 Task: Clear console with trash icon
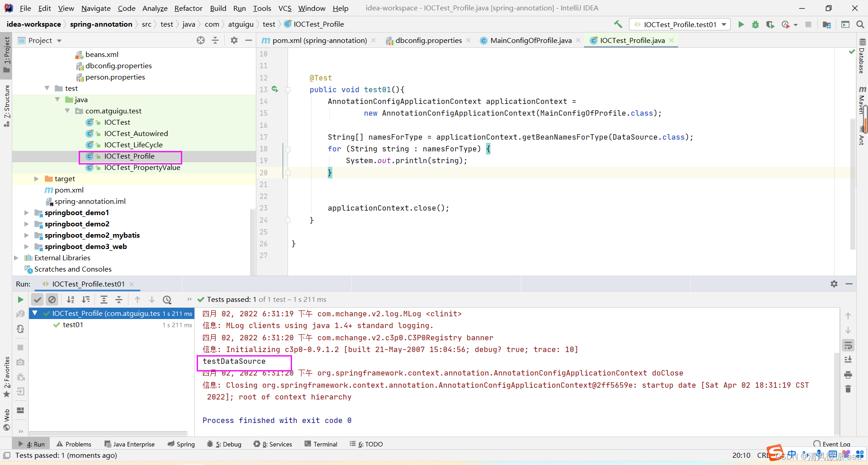(848, 389)
